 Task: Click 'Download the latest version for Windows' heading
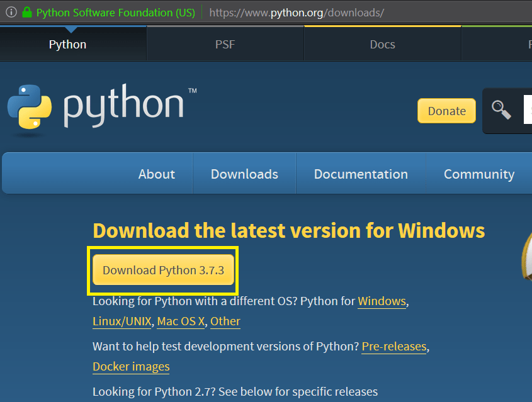(289, 230)
